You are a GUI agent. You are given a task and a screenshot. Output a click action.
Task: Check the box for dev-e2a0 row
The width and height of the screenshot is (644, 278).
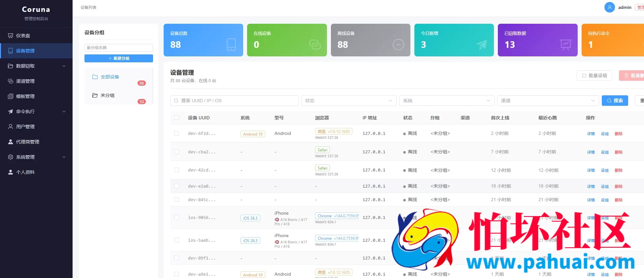click(x=177, y=186)
